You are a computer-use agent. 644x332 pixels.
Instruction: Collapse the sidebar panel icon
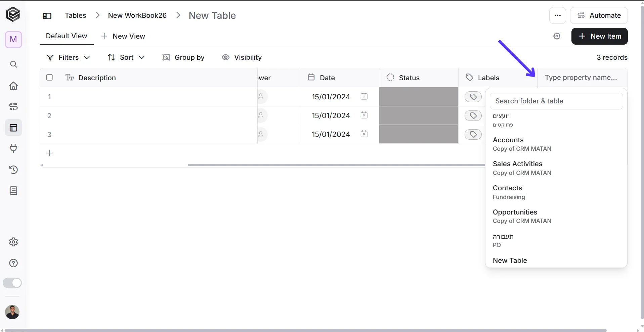click(47, 16)
